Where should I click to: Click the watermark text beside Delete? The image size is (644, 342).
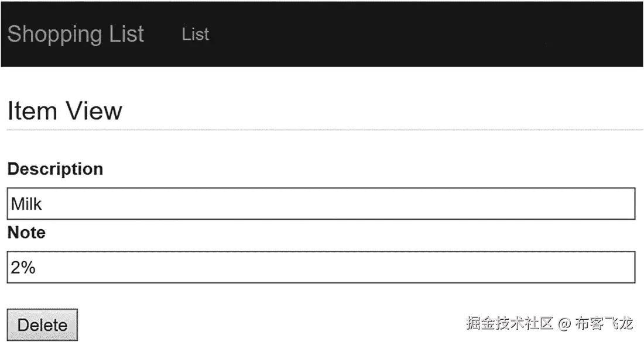(x=549, y=323)
